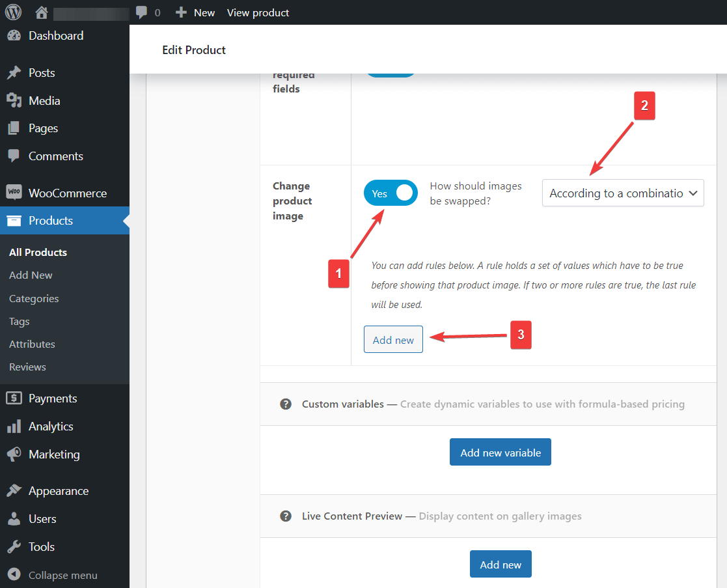Image resolution: width=727 pixels, height=588 pixels.
Task: Open product Categories submenu
Action: click(x=34, y=299)
